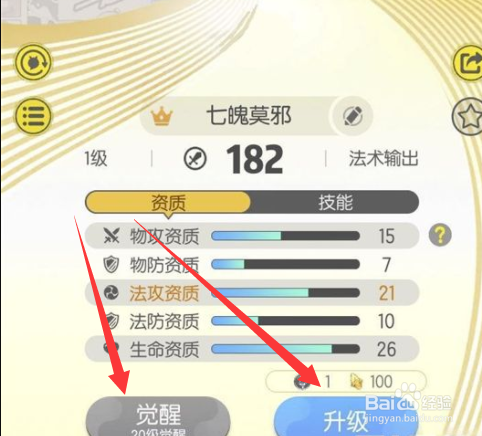Open the yellow list menu icon
This screenshot has height=436, width=482.
pos(33,116)
